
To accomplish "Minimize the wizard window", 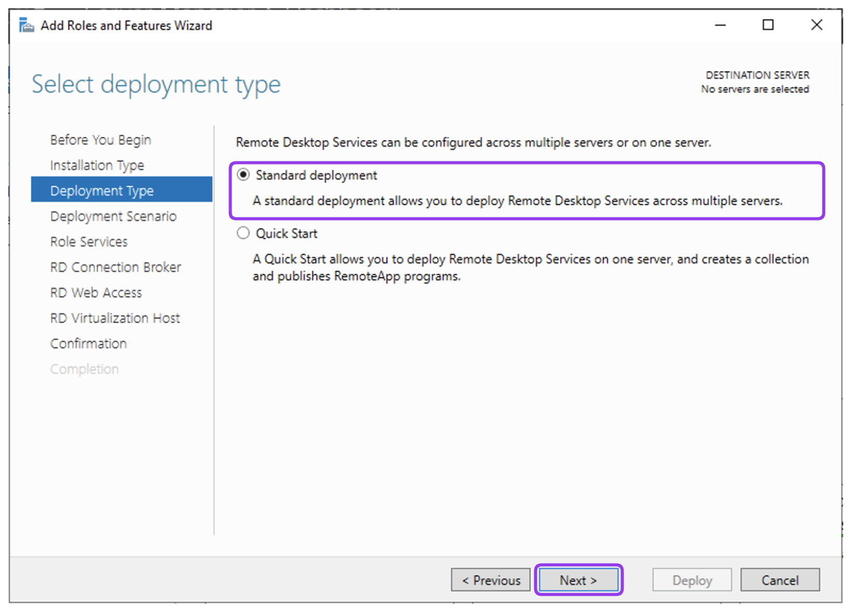I will 720,25.
